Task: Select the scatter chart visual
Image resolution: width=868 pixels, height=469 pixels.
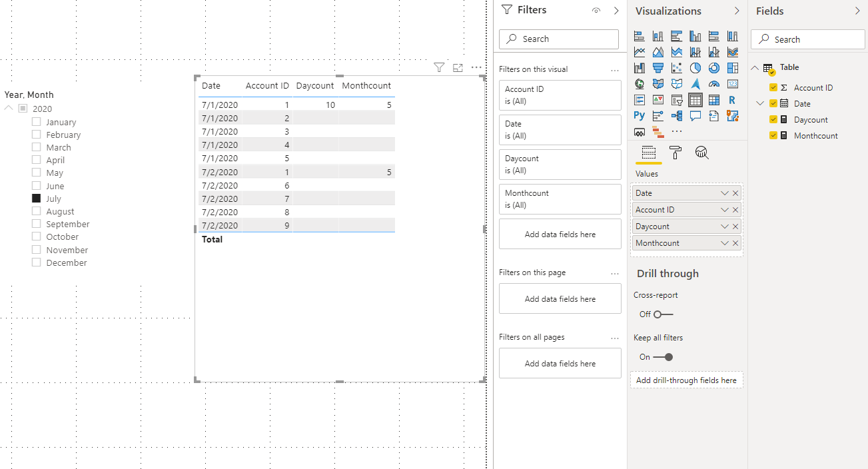Action: (x=677, y=68)
